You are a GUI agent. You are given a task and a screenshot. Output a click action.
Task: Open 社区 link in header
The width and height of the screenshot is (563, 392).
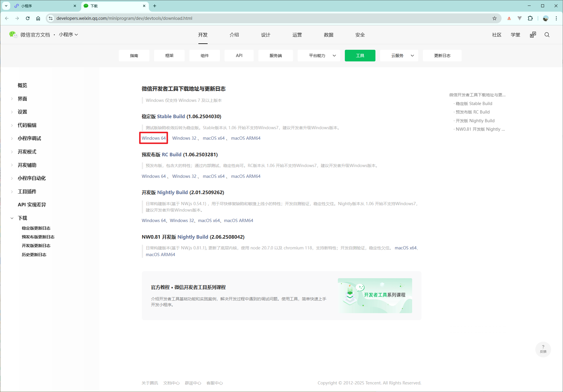(x=497, y=35)
